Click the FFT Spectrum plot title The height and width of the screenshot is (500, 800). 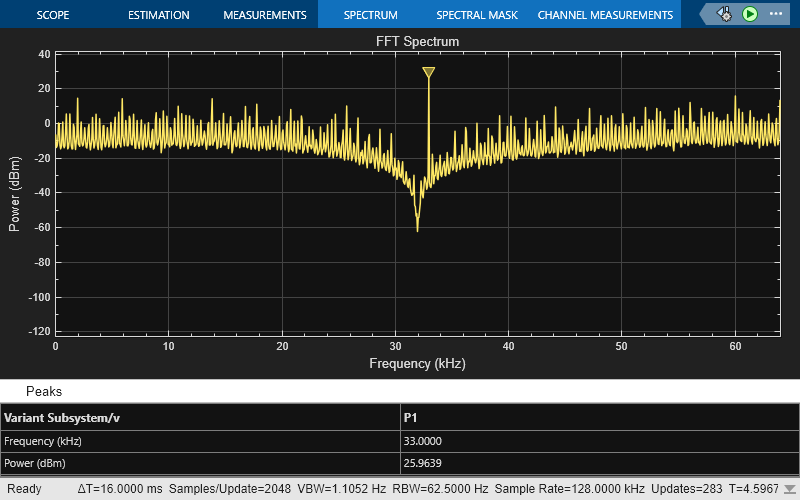pyautogui.click(x=417, y=42)
